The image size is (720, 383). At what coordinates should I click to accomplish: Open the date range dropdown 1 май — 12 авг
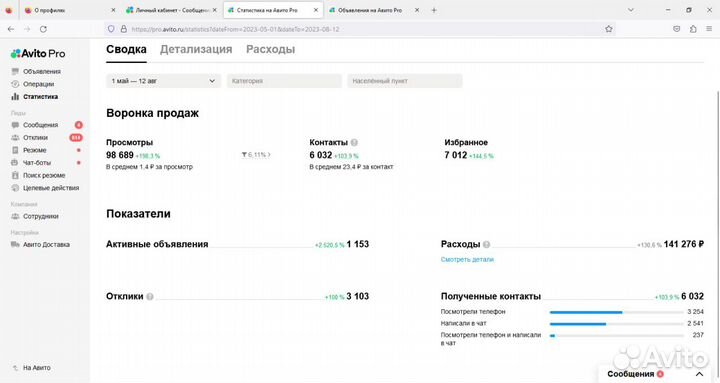point(163,81)
